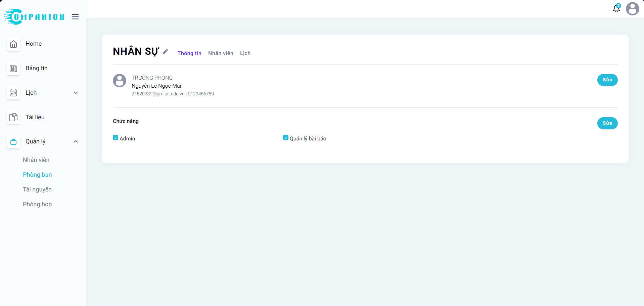Click Sửa button for Chức năng
This screenshot has width=644, height=306.
click(607, 123)
